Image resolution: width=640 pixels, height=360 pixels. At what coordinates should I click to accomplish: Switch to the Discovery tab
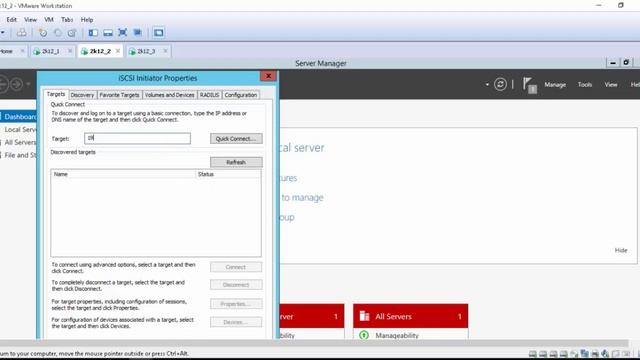tap(82, 95)
